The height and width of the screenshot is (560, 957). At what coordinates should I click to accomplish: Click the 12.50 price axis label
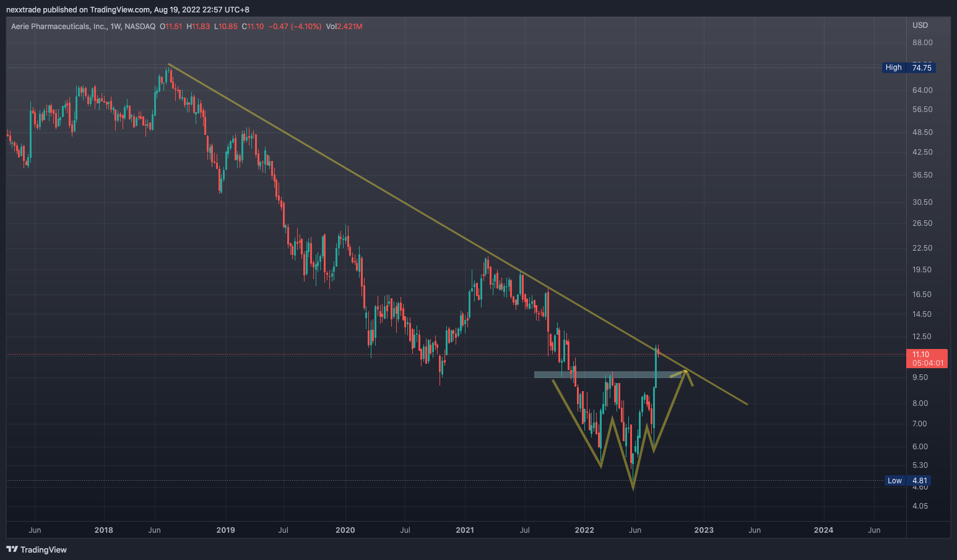922,337
